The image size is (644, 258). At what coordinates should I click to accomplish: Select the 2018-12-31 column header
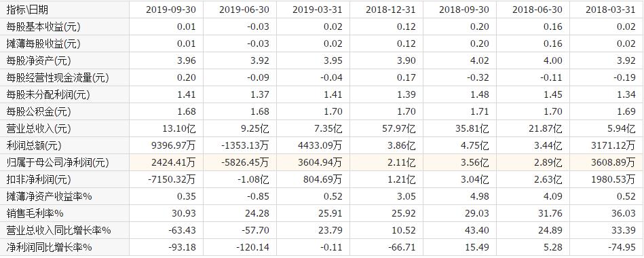391,10
